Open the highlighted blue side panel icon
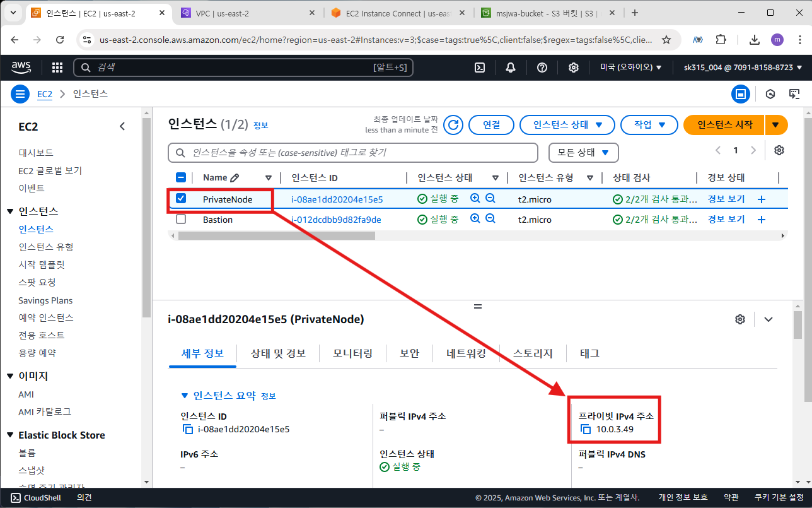 pos(741,94)
